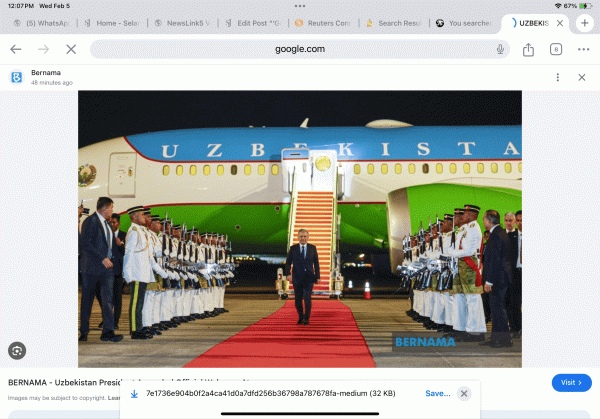Tap the Google Lens icon on image
Screen dimensions: 600x419
coord(17,350)
